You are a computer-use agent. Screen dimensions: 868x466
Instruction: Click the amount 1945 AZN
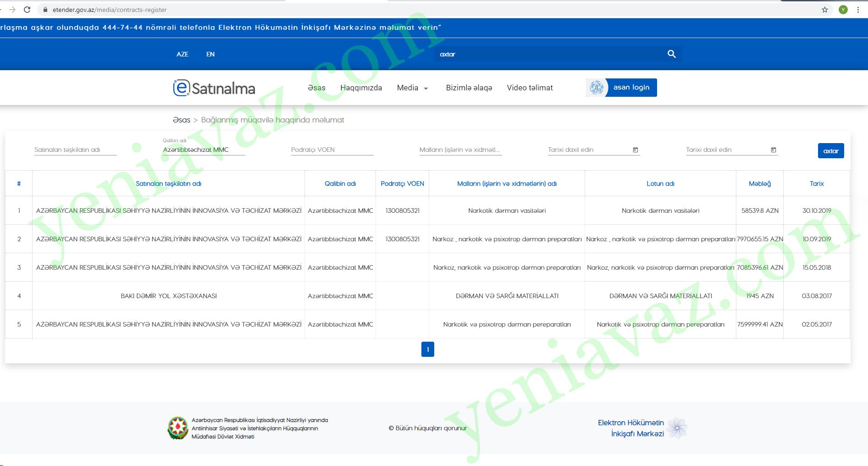point(760,296)
